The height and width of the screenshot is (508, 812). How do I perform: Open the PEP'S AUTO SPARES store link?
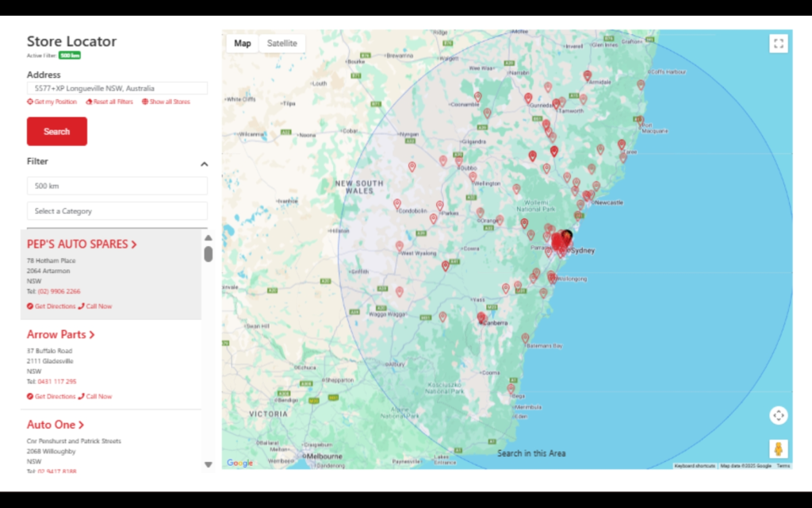pos(80,244)
